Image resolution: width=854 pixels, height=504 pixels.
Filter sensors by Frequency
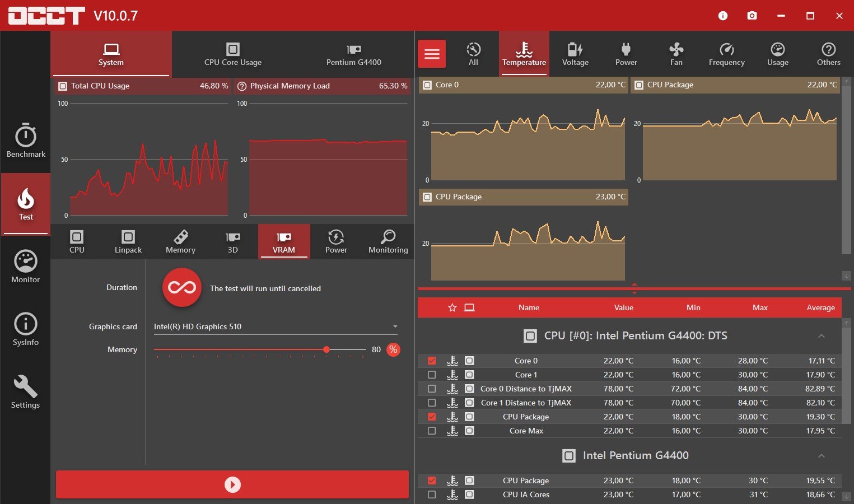pos(727,54)
